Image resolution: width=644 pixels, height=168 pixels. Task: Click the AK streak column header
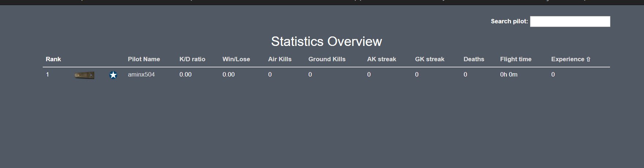(x=381, y=59)
